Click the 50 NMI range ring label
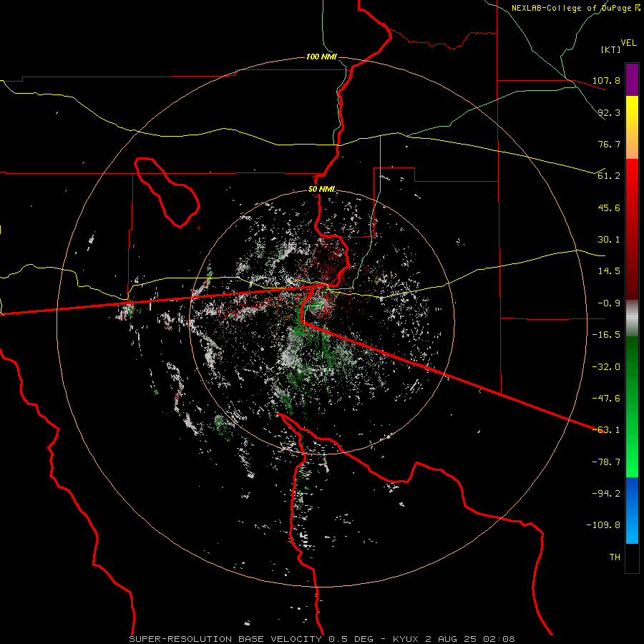The image size is (644, 644). click(321, 190)
